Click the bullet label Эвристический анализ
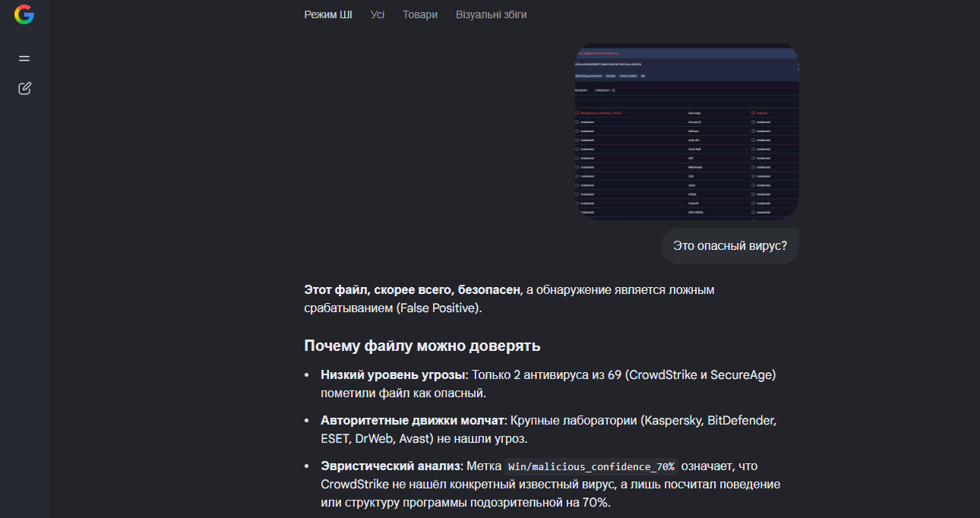 pos(392,466)
